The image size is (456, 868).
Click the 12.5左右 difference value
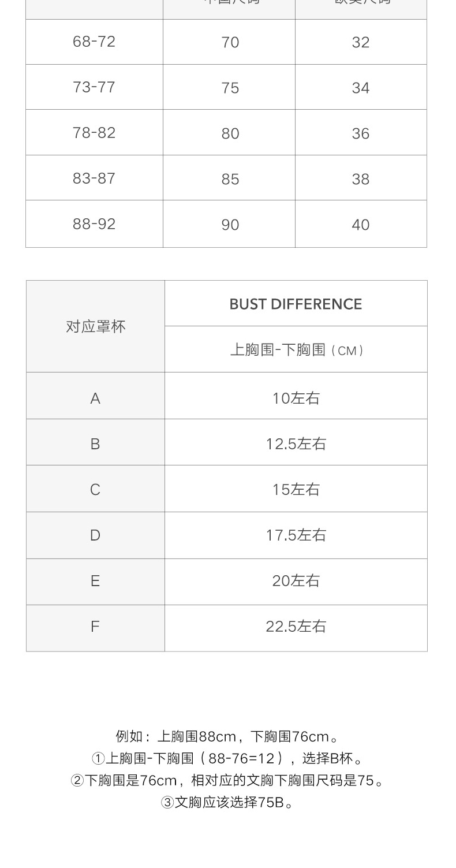(x=296, y=444)
